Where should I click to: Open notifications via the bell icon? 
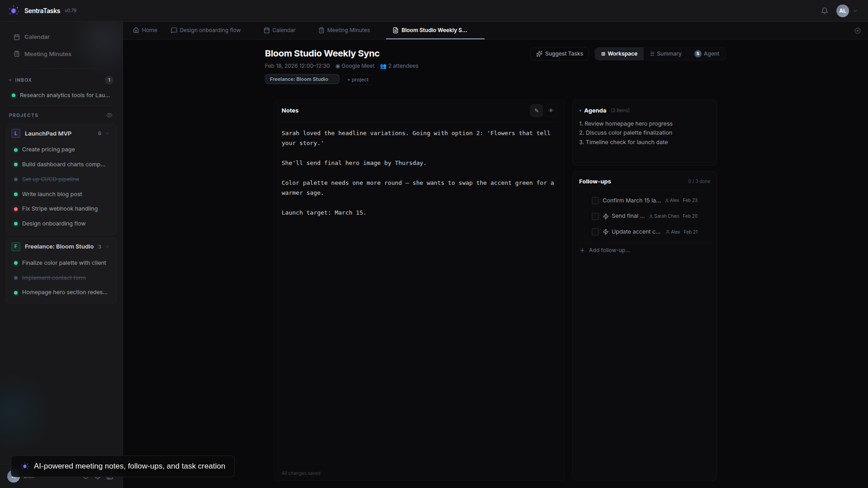(x=824, y=11)
